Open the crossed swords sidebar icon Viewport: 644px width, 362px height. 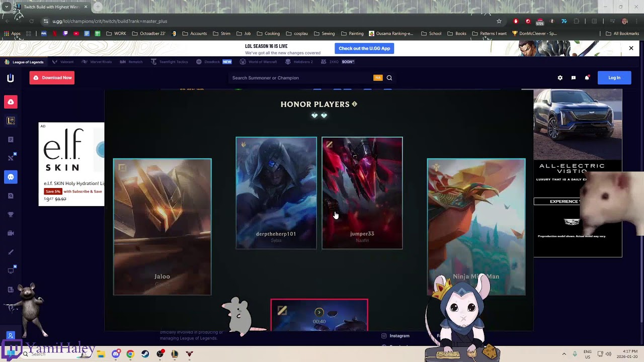point(11,158)
